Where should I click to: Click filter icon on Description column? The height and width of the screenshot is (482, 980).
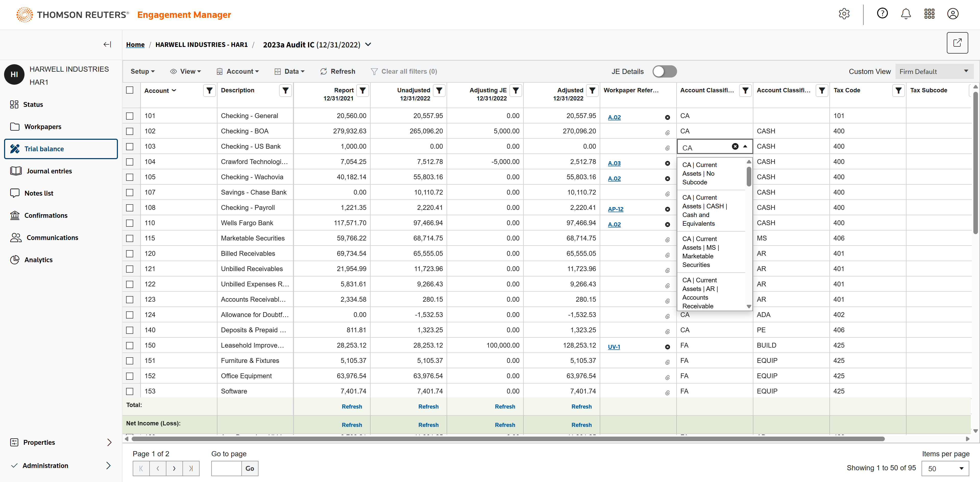(285, 91)
